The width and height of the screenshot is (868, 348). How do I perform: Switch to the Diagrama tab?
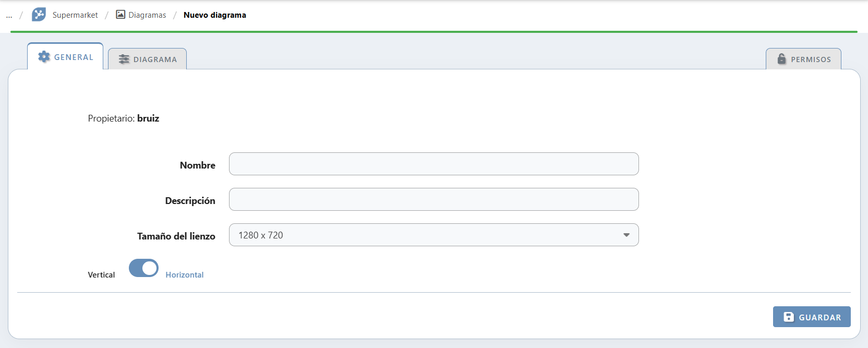tap(147, 59)
